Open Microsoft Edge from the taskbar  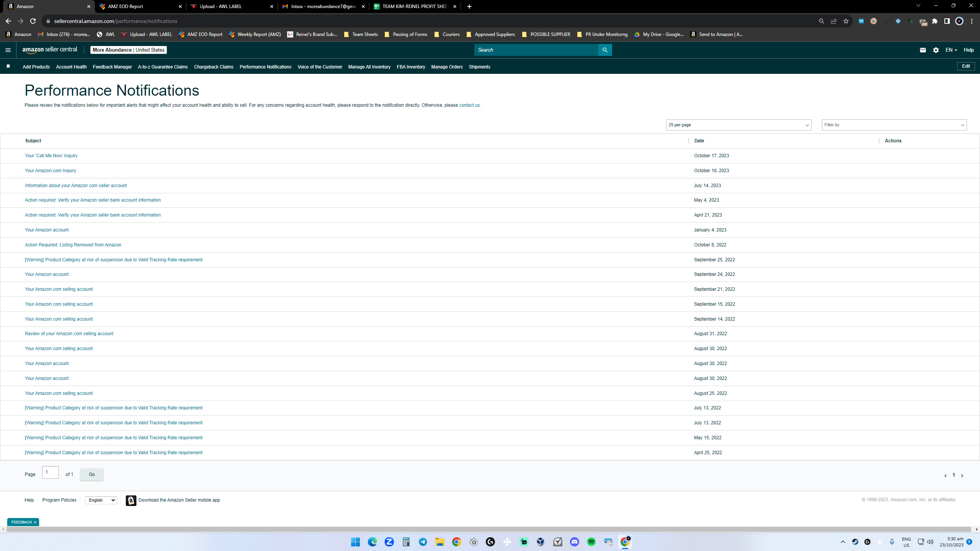(x=372, y=542)
